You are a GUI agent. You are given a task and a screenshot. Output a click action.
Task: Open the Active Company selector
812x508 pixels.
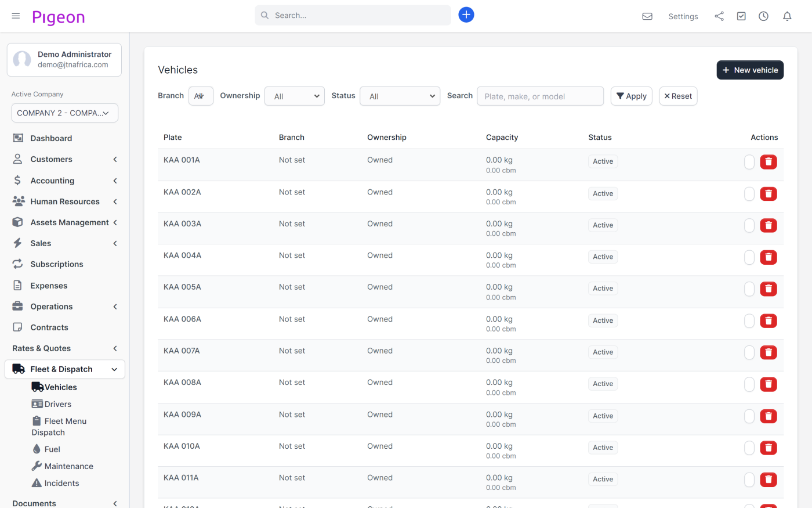pyautogui.click(x=65, y=113)
